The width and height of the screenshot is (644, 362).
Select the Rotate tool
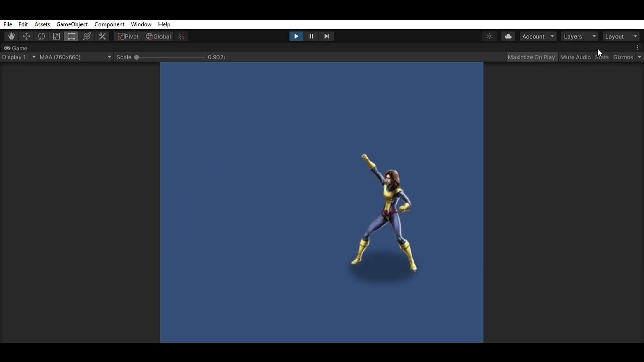point(41,36)
